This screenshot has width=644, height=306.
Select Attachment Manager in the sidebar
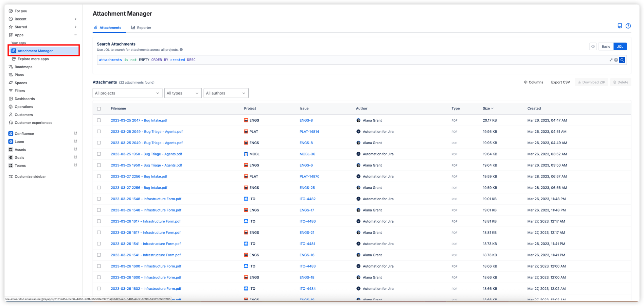[44, 51]
